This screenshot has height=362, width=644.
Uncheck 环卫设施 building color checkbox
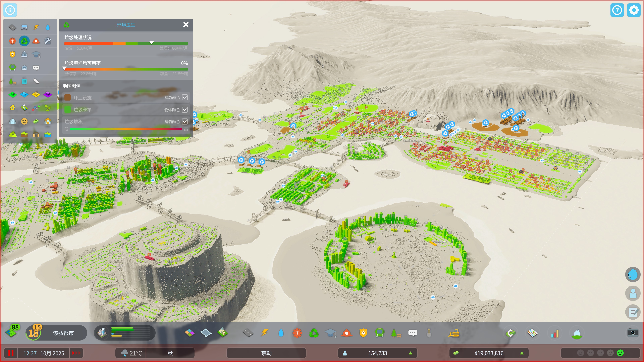coord(185,97)
